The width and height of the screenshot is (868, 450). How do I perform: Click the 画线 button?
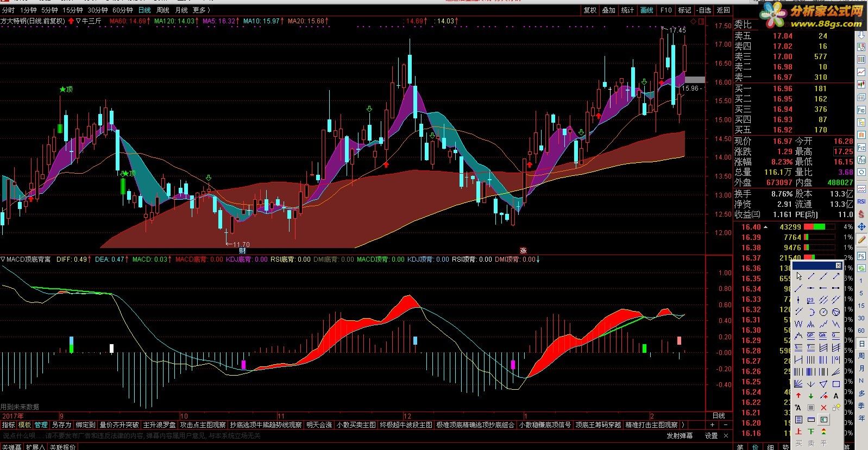click(x=646, y=10)
